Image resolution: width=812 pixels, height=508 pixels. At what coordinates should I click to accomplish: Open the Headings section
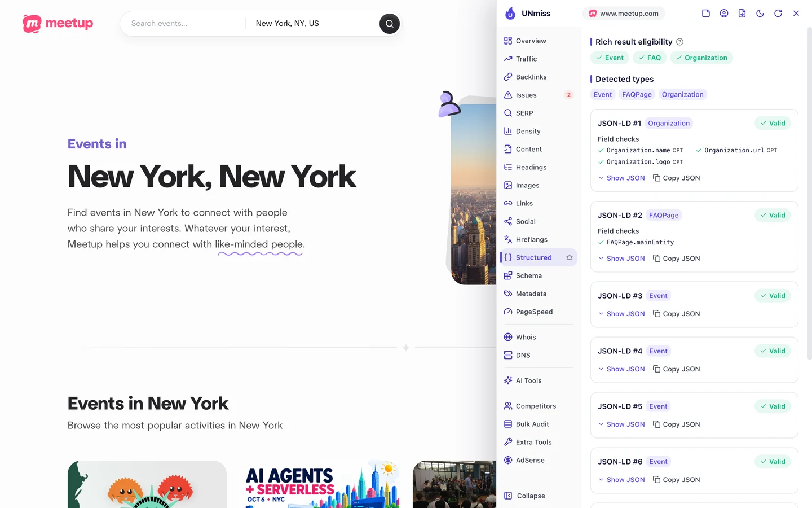[539, 167]
